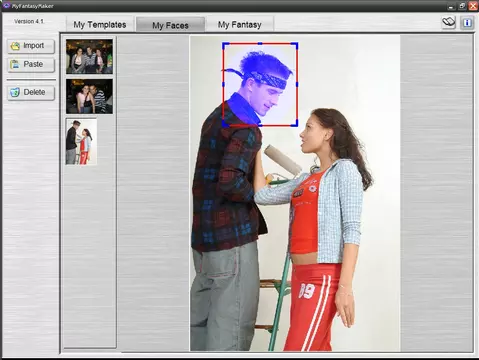
Task: Click the icon left of the info button
Action: click(x=449, y=23)
